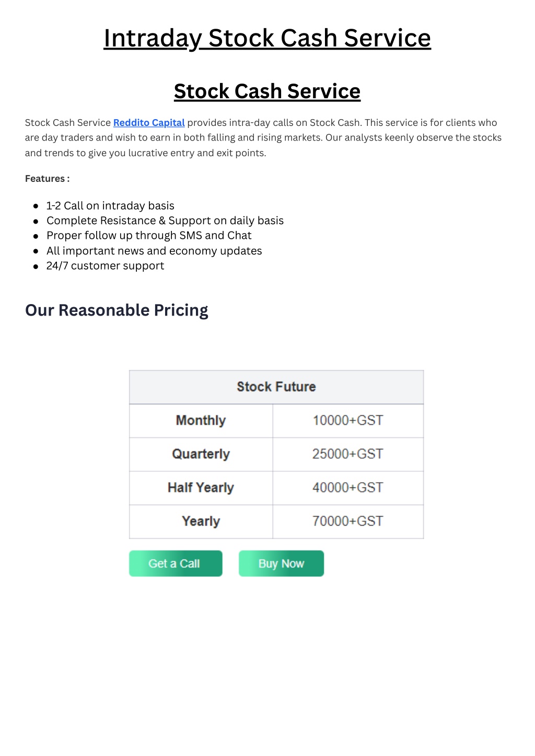Click the Get a Call button
The height and width of the screenshot is (756, 535).
(176, 563)
